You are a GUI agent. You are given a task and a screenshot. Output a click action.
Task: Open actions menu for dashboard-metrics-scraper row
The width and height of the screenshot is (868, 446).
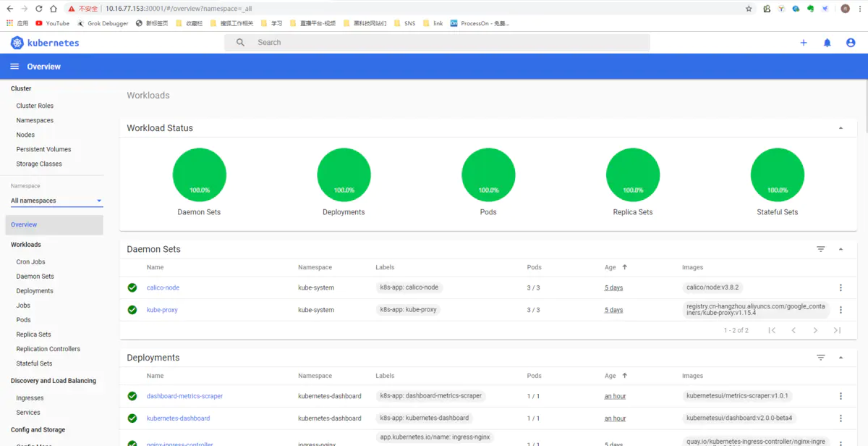point(841,396)
